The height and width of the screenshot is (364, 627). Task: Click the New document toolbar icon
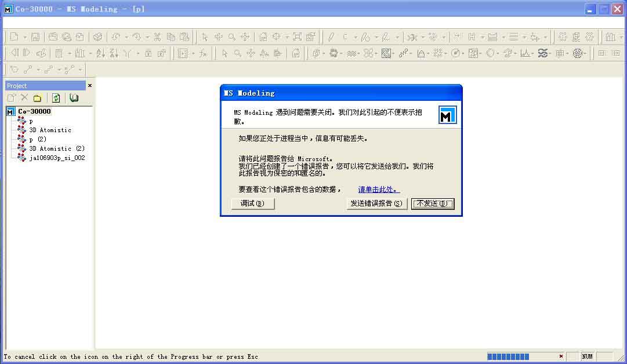click(x=15, y=37)
